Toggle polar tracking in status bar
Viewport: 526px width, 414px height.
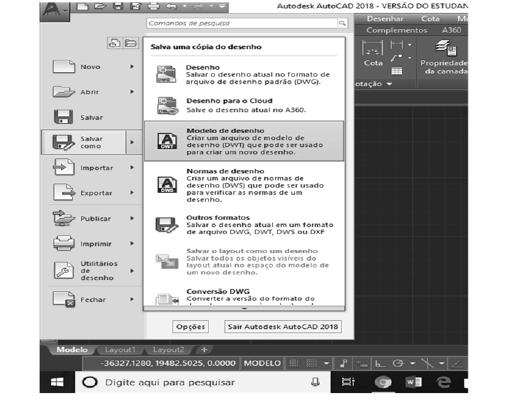coord(398,363)
